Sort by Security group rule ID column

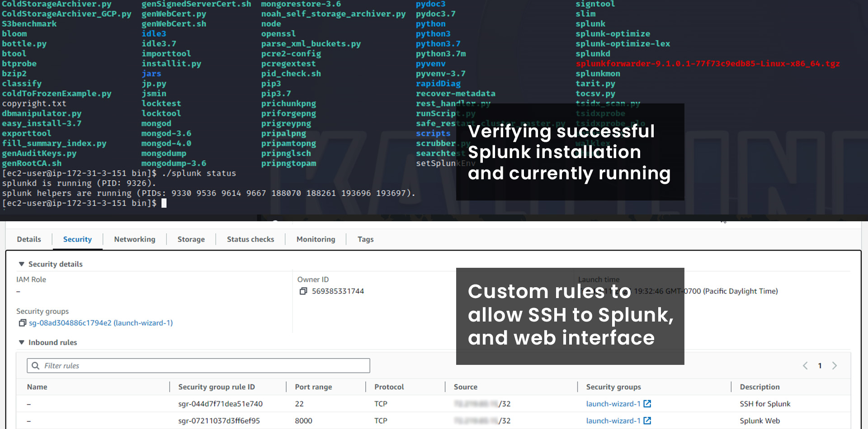pos(217,387)
